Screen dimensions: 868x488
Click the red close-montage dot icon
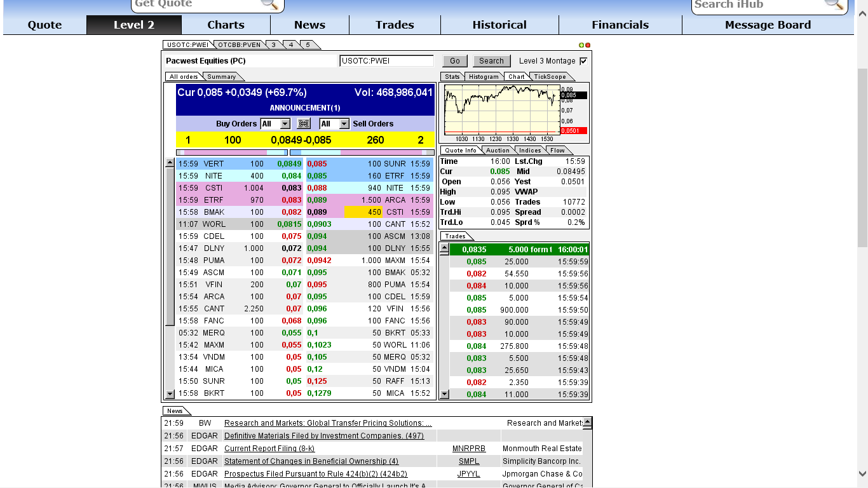point(588,45)
